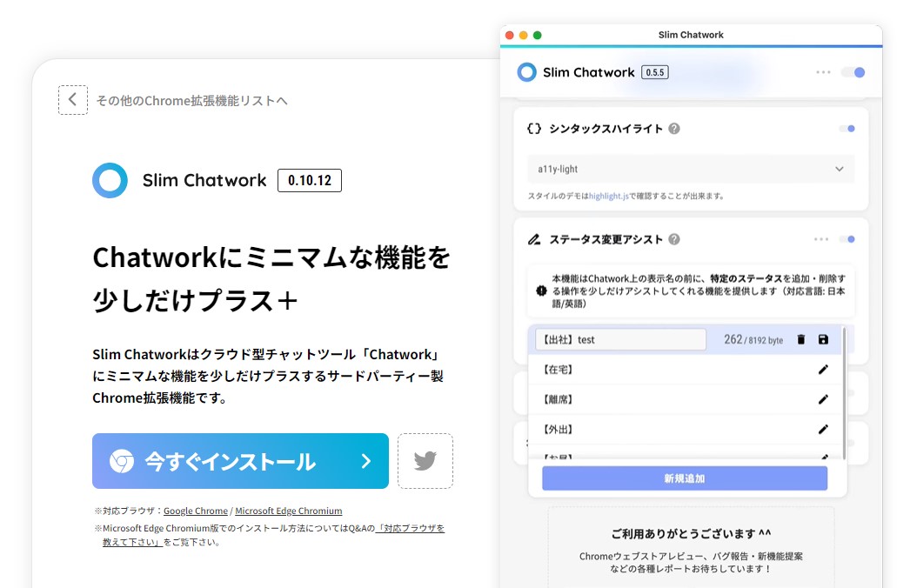Viewport: 910px width, 588px height.
Task: Open the highlight.js link
Action: (610, 195)
